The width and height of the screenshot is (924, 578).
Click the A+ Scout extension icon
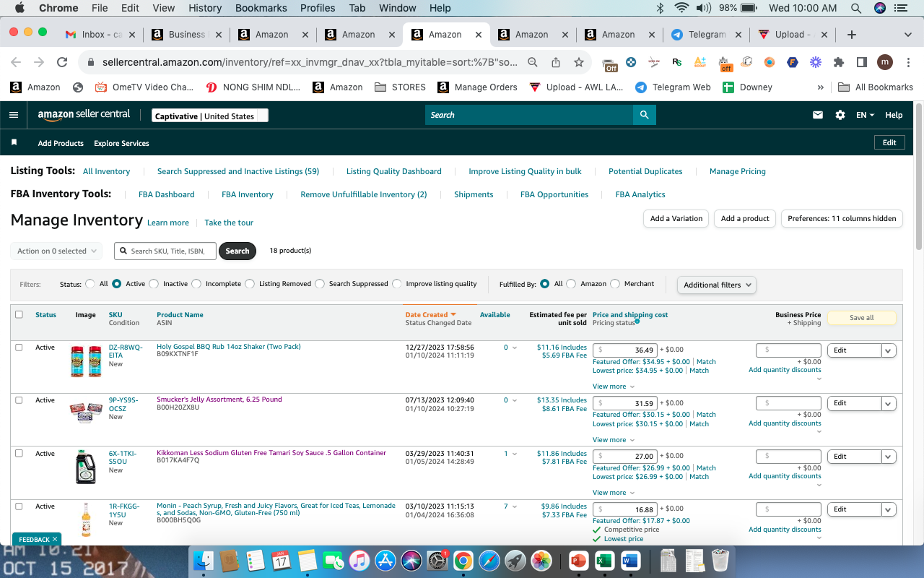pyautogui.click(x=699, y=62)
